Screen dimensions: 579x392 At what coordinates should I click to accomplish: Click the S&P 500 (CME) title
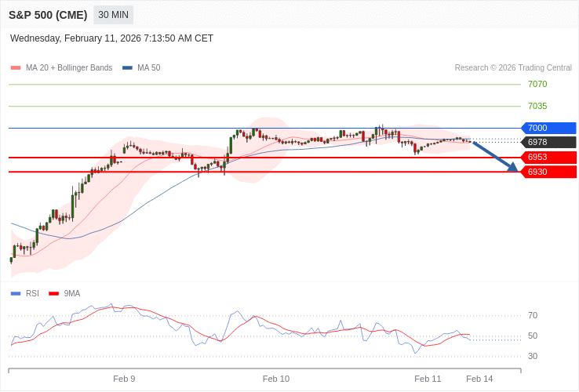48,15
